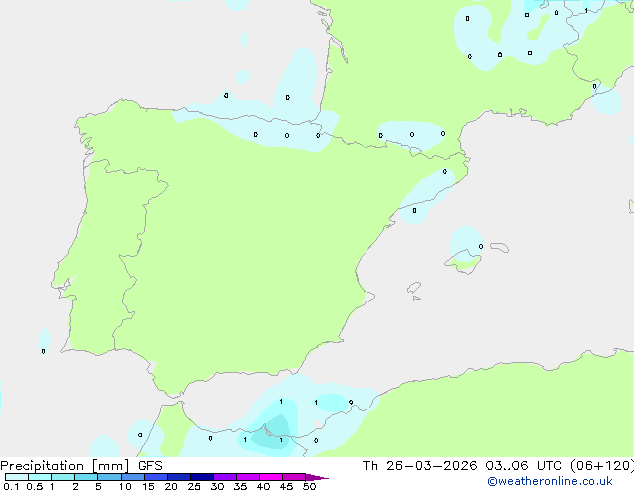The height and width of the screenshot is (490, 634).
Task: Pick the 40–45 mm magenta legend swatch
Action: (x=271, y=477)
